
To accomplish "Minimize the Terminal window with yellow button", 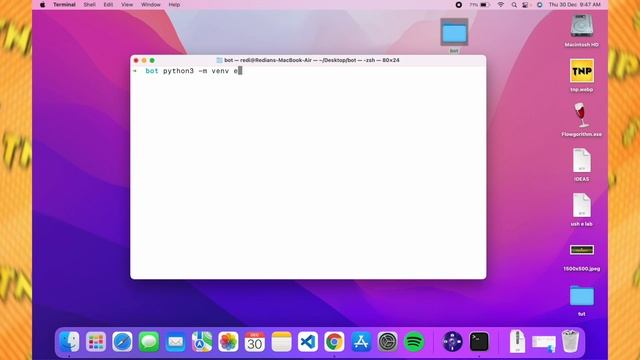I will point(144,60).
